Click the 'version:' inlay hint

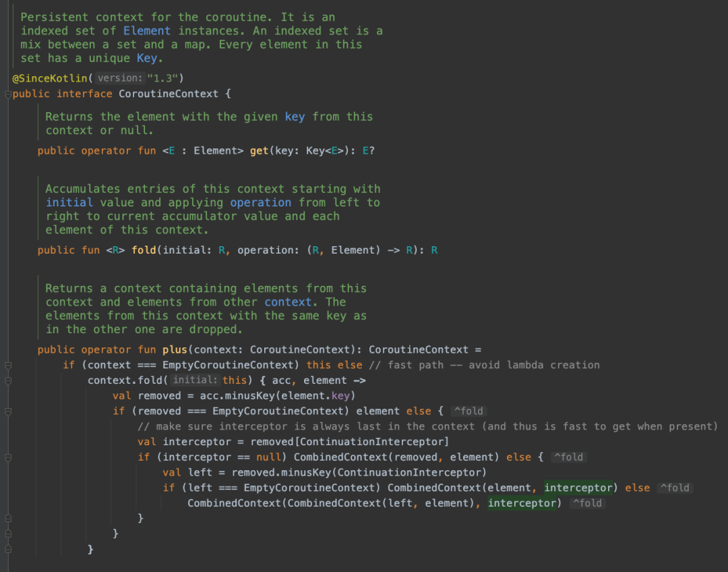[120, 78]
